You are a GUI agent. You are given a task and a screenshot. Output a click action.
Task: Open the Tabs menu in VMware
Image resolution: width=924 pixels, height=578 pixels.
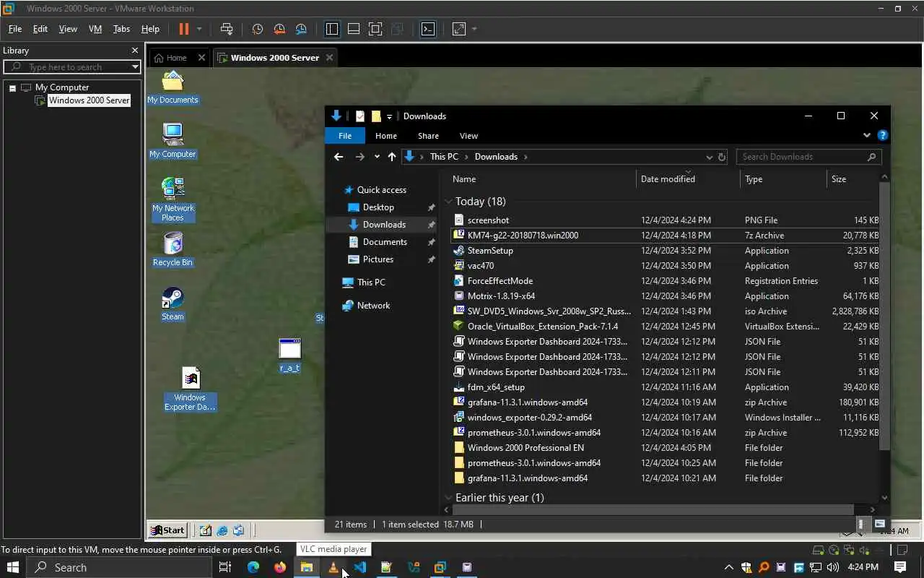tap(121, 29)
